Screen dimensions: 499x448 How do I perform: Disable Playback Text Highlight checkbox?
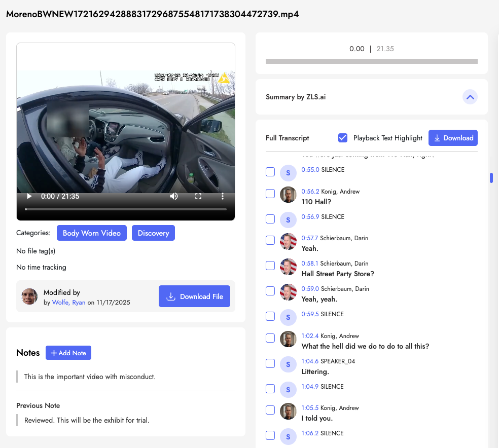(x=343, y=138)
